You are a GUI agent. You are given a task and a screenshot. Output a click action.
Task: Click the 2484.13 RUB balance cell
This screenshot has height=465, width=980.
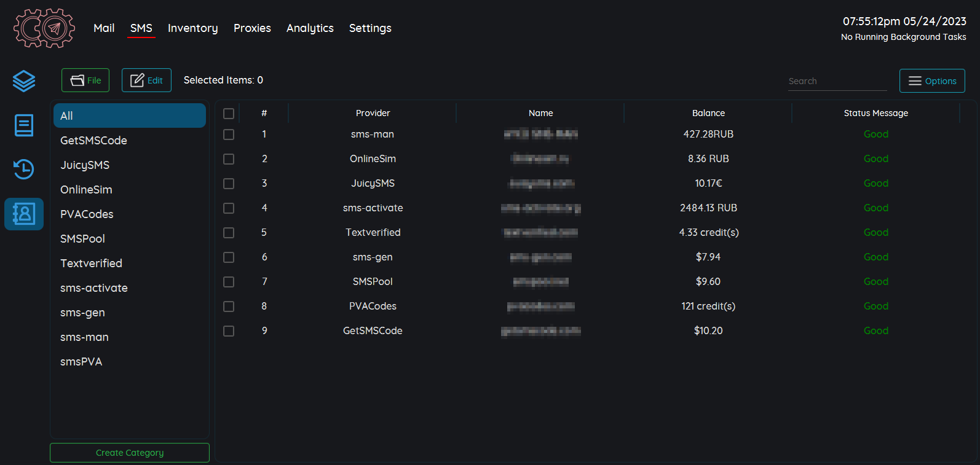[x=708, y=208]
